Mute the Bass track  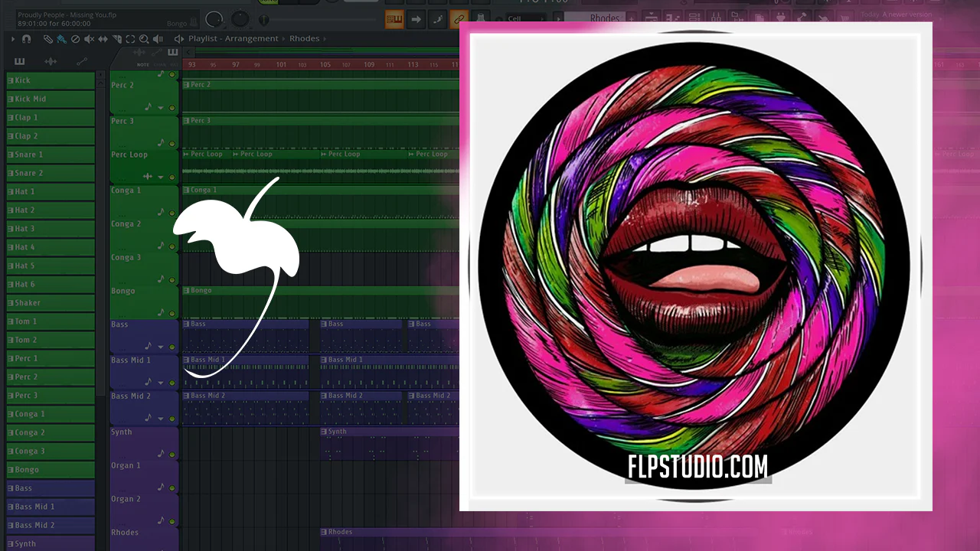(x=172, y=347)
